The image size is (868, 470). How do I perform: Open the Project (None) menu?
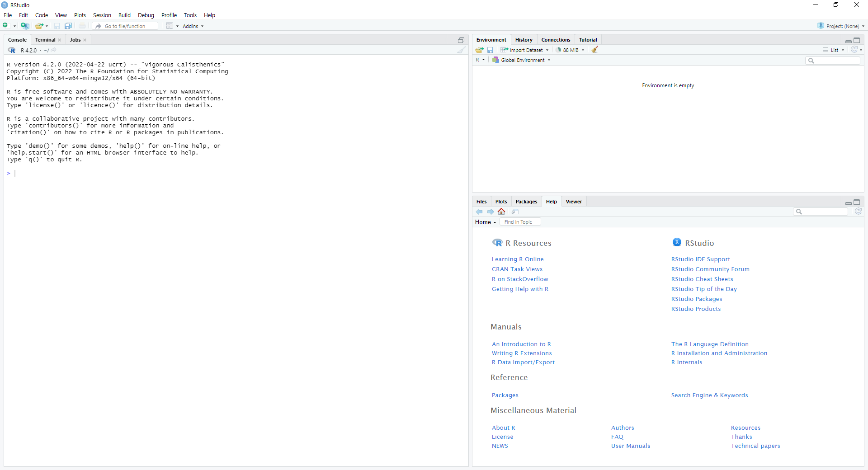841,26
